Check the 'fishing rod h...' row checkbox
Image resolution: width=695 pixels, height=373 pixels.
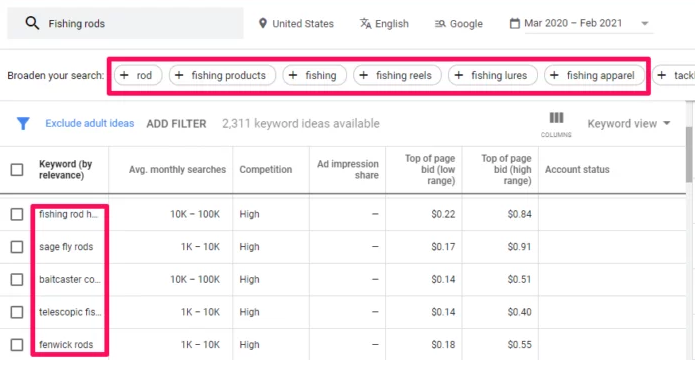click(17, 214)
